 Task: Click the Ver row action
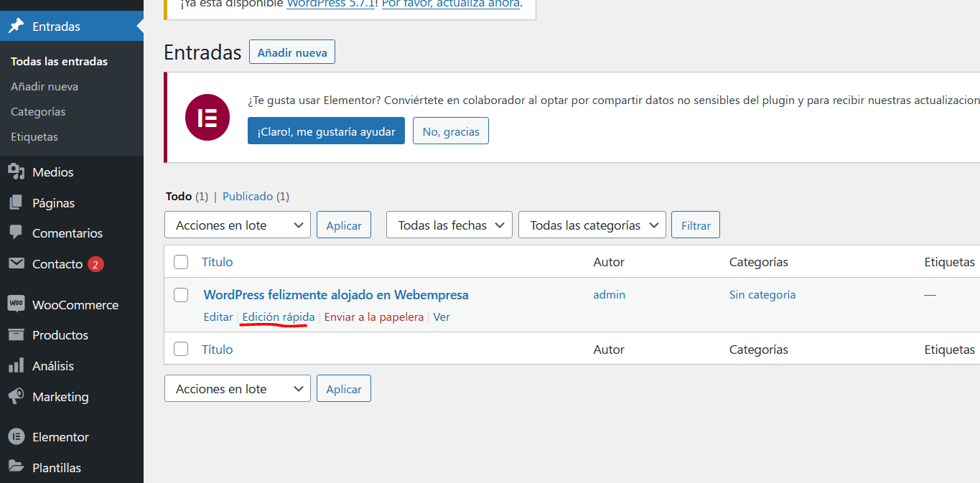(442, 316)
